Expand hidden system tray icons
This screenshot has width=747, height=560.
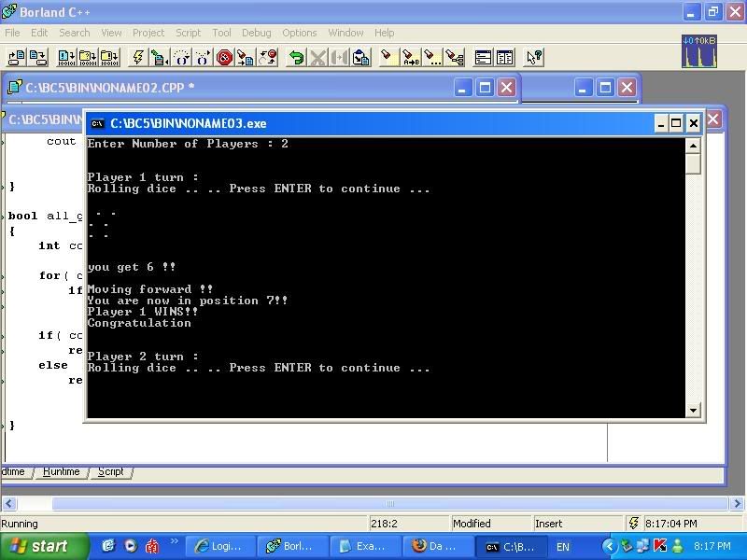tap(609, 546)
